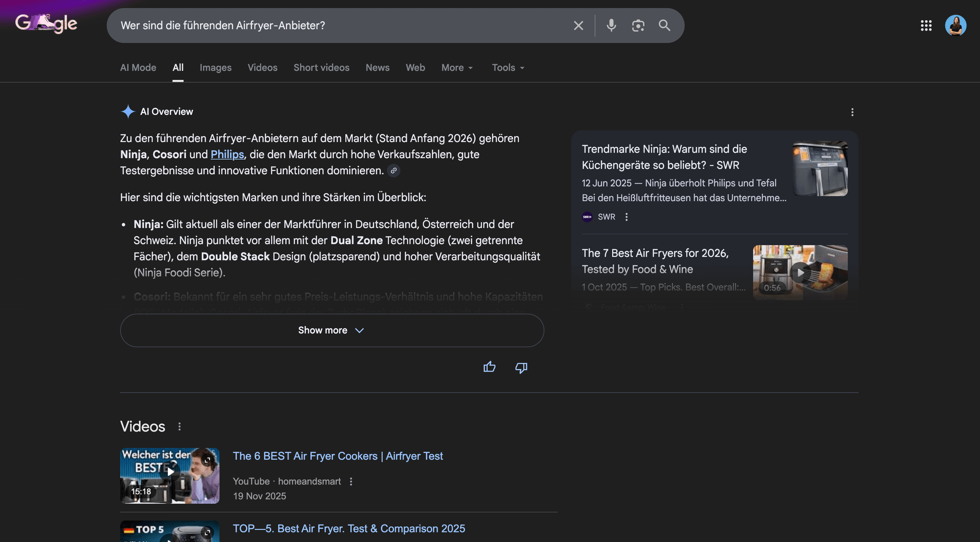Open the Tools dropdown
This screenshot has width=980, height=542.
pos(508,68)
